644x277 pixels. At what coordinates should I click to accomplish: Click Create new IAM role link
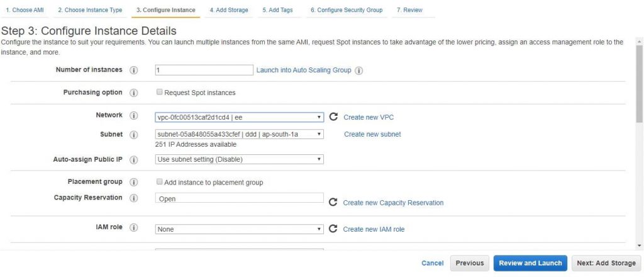click(x=374, y=229)
